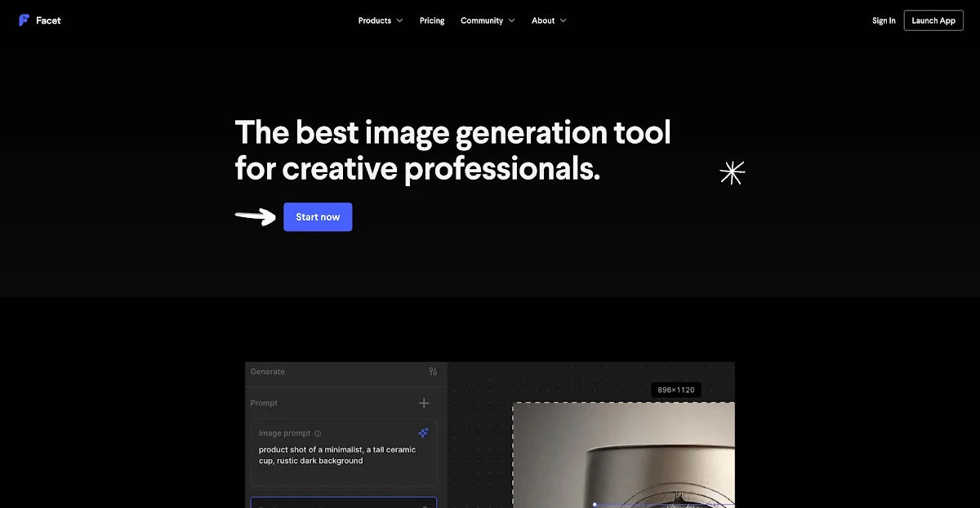The image size is (980, 508).
Task: Expand the Community dropdown menu
Action: tap(488, 20)
